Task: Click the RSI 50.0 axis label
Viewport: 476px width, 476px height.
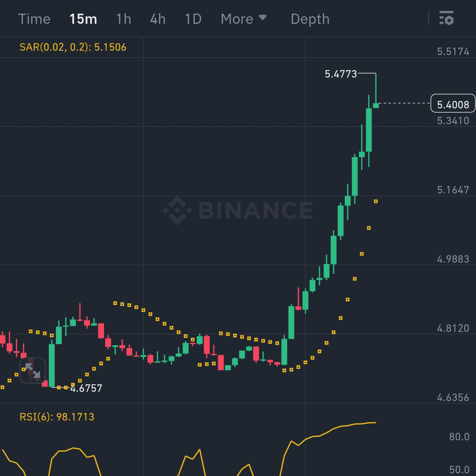Action: coord(459,470)
